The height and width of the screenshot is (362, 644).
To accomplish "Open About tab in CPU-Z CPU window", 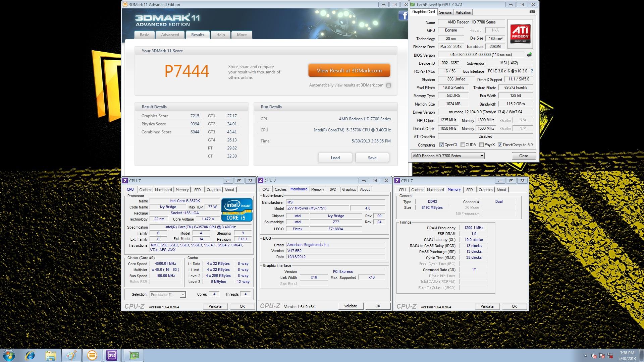I will coord(229,190).
